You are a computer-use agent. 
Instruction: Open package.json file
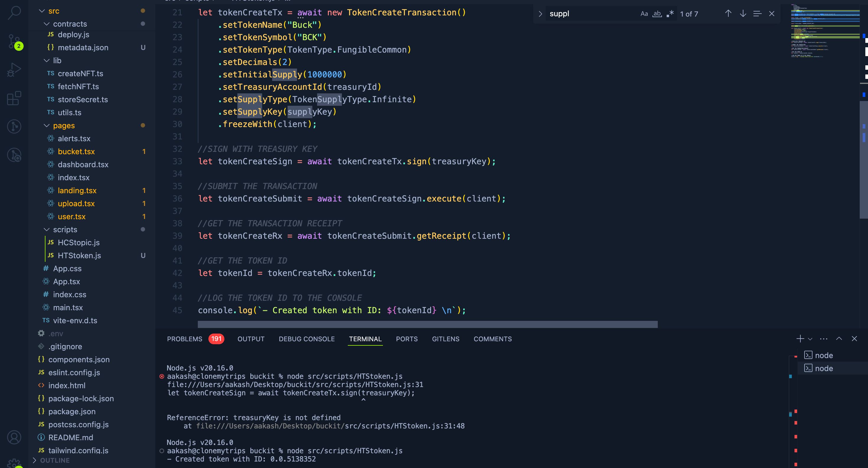click(x=72, y=411)
